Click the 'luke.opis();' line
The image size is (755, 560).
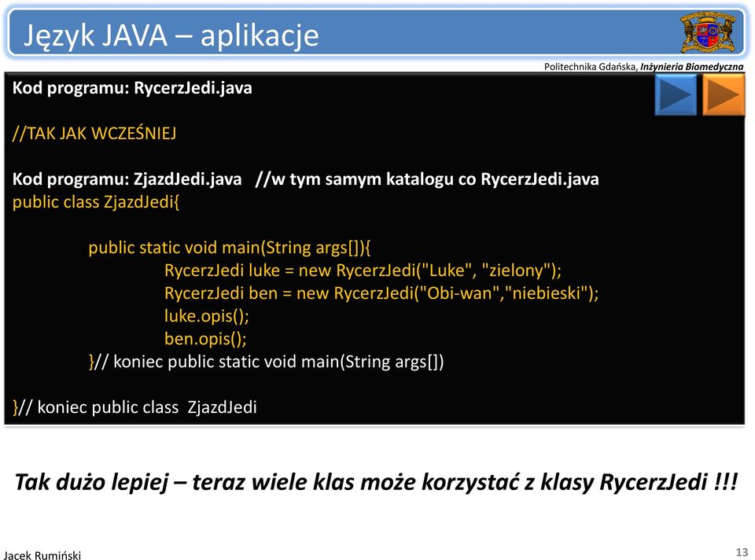click(207, 316)
